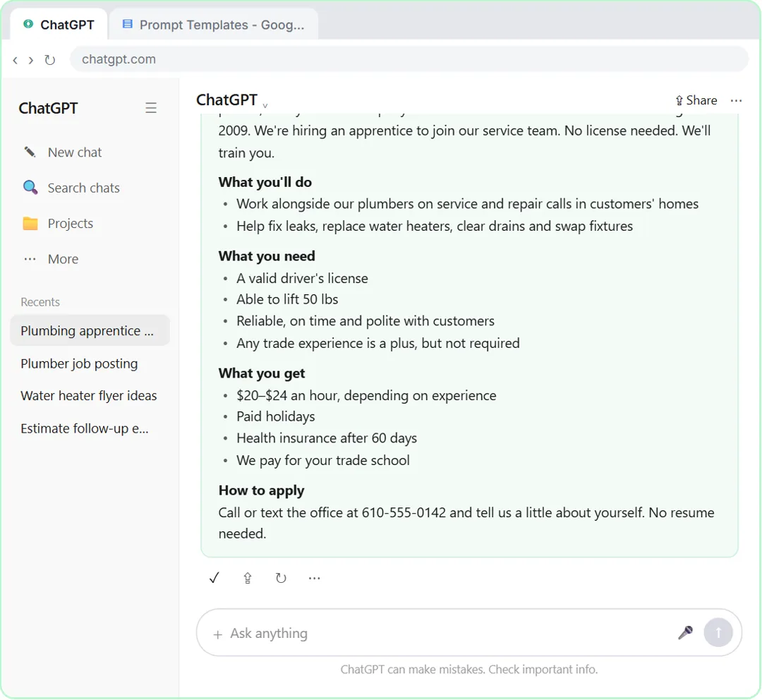Click the "How to apply" heading
This screenshot has height=700, width=762.
(x=261, y=490)
